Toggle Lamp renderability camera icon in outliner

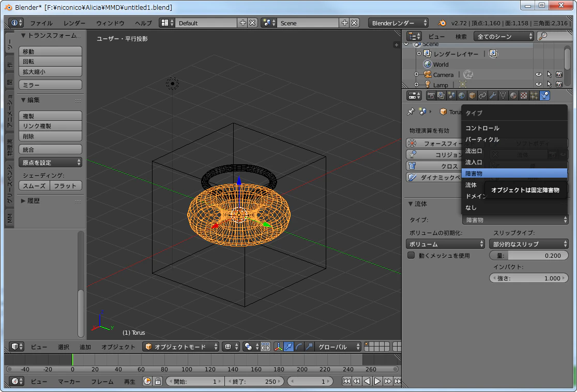(559, 85)
